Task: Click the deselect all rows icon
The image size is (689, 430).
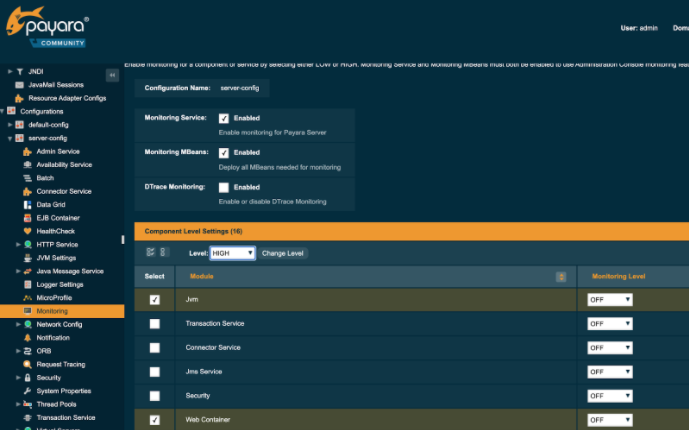Action: coord(163,253)
